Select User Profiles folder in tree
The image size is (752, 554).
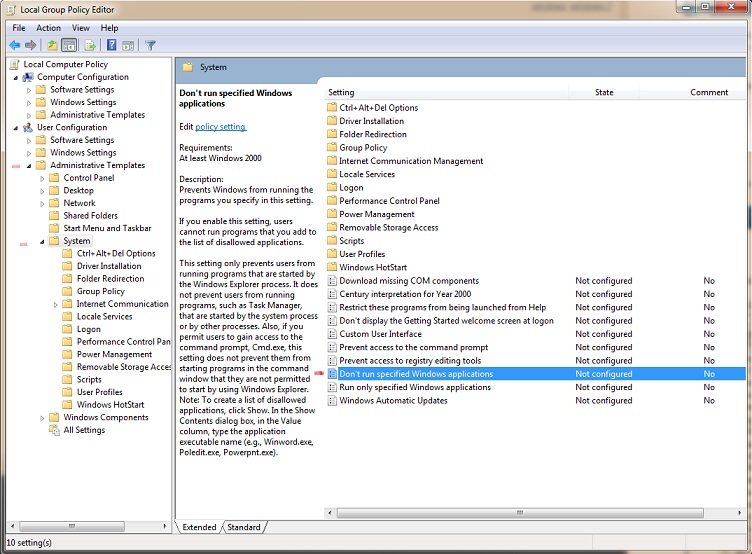pyautogui.click(x=99, y=392)
